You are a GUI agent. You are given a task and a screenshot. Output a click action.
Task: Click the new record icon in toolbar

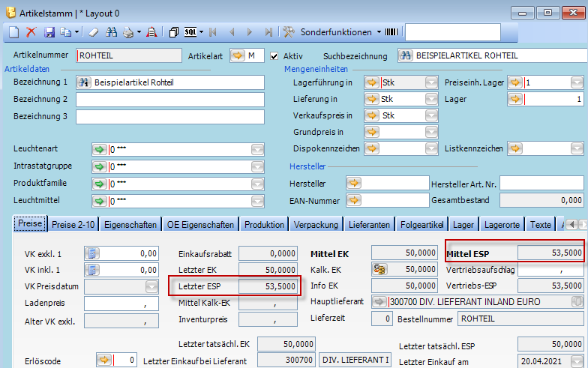pyautogui.click(x=14, y=32)
